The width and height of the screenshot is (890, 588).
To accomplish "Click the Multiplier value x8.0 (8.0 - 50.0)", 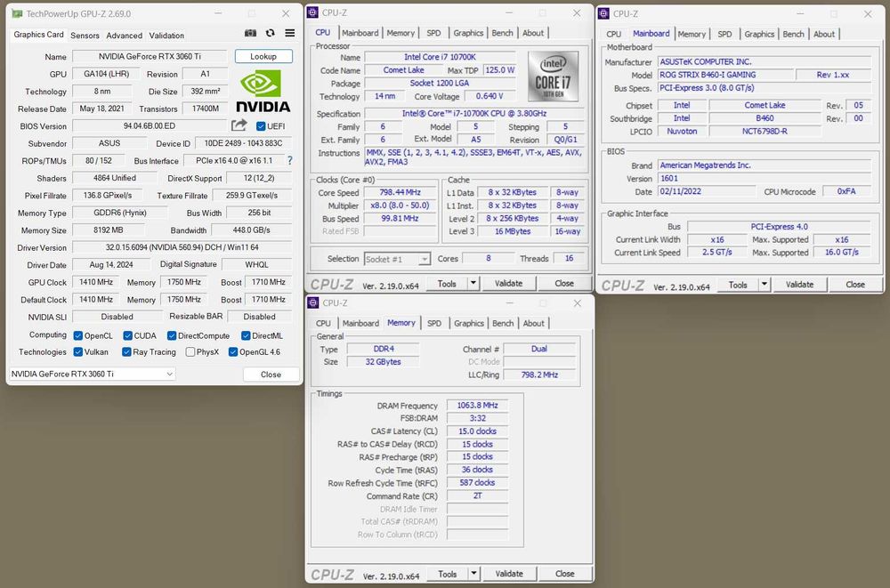I will pyautogui.click(x=400, y=205).
